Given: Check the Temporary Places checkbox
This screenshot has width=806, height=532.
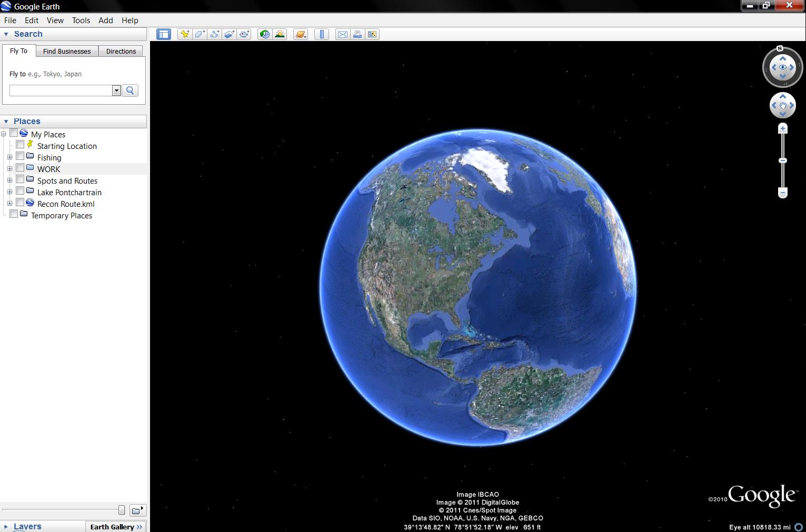Looking at the screenshot, I should coord(14,215).
